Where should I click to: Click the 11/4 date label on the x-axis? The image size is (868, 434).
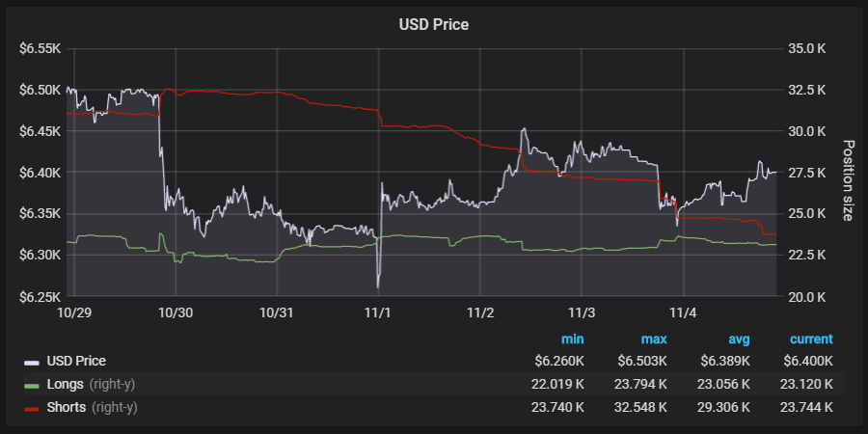click(683, 312)
